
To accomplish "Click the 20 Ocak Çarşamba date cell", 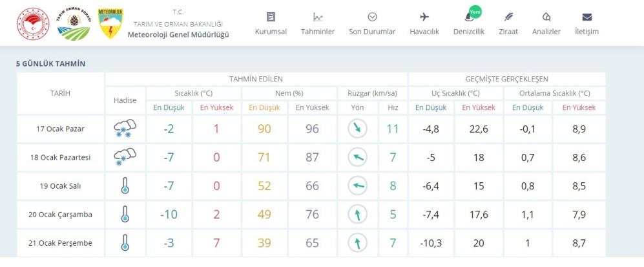I will tap(60, 215).
